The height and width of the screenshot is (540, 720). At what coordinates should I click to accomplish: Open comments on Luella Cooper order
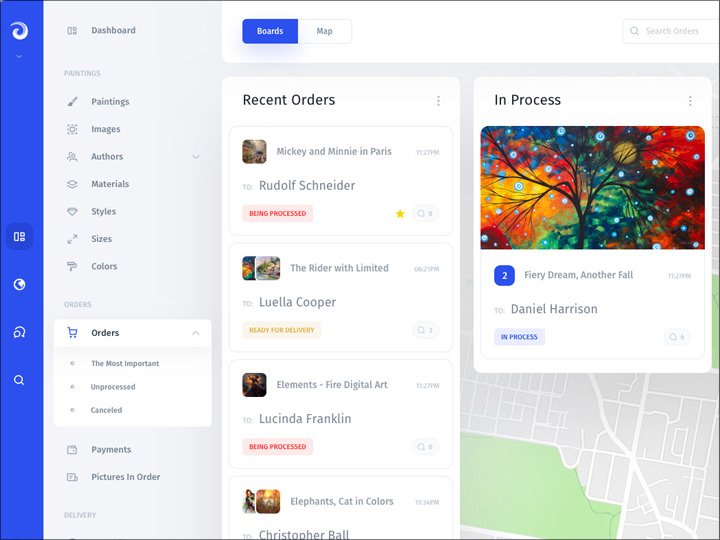coord(425,330)
